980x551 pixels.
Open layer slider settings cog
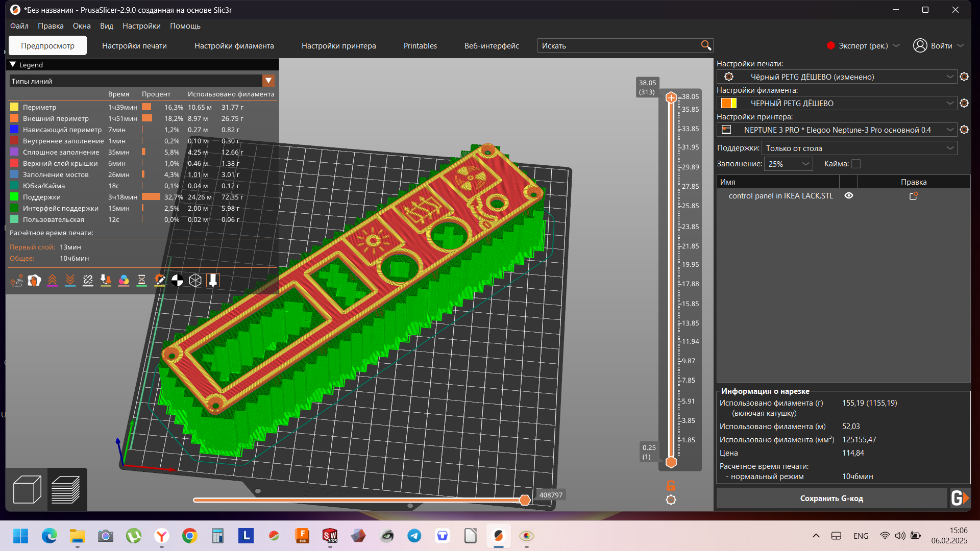pos(671,500)
